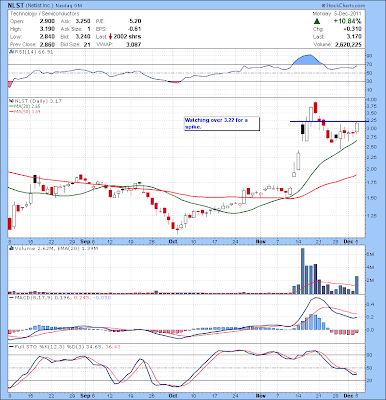Click the NLST ticker symbol title
This screenshot has width=386, height=400.
click(x=16, y=6)
